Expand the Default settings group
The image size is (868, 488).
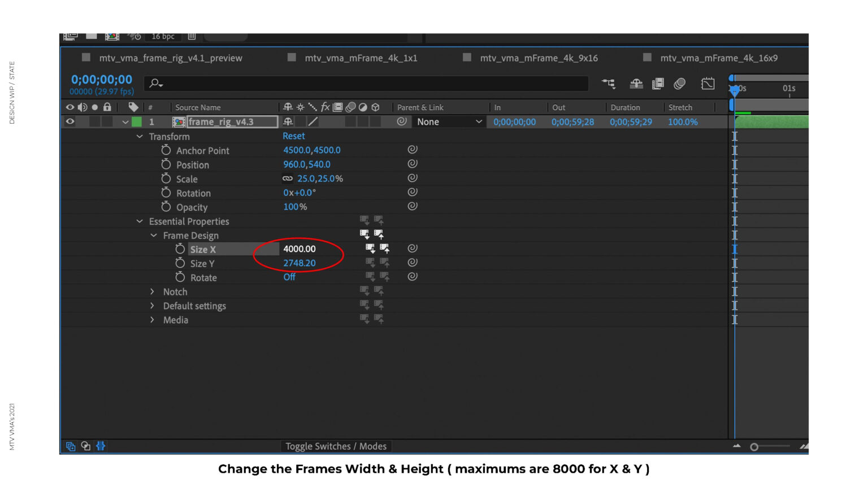[x=152, y=306]
